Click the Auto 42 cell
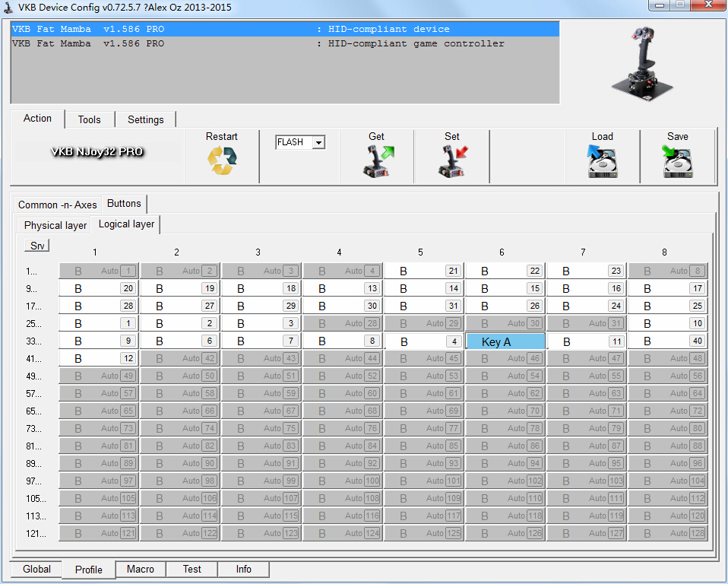Image resolution: width=728 pixels, height=584 pixels. click(x=180, y=359)
